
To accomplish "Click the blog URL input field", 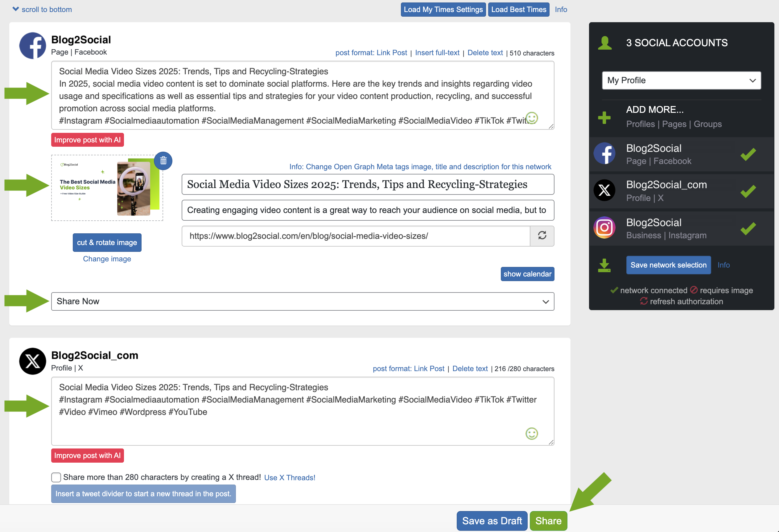I will point(356,236).
